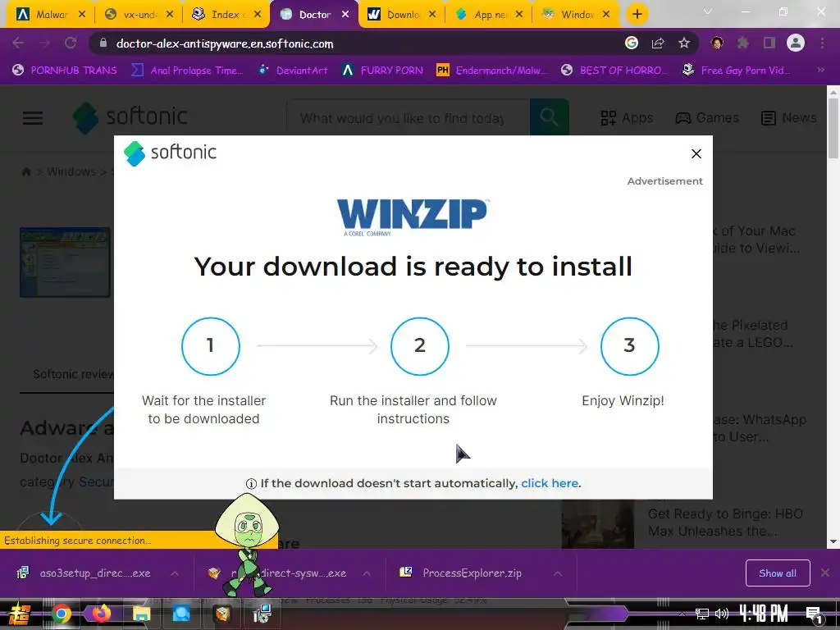Click the share page icon

(658, 43)
